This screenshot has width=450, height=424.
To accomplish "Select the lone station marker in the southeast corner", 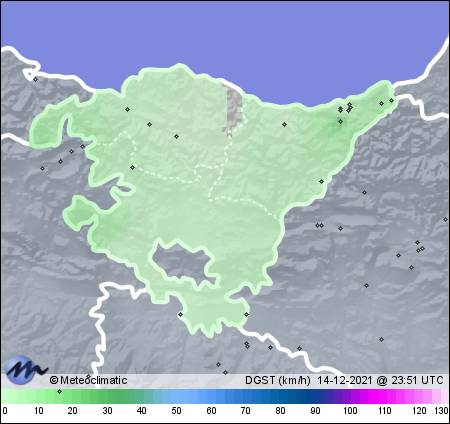I will pos(381,339).
